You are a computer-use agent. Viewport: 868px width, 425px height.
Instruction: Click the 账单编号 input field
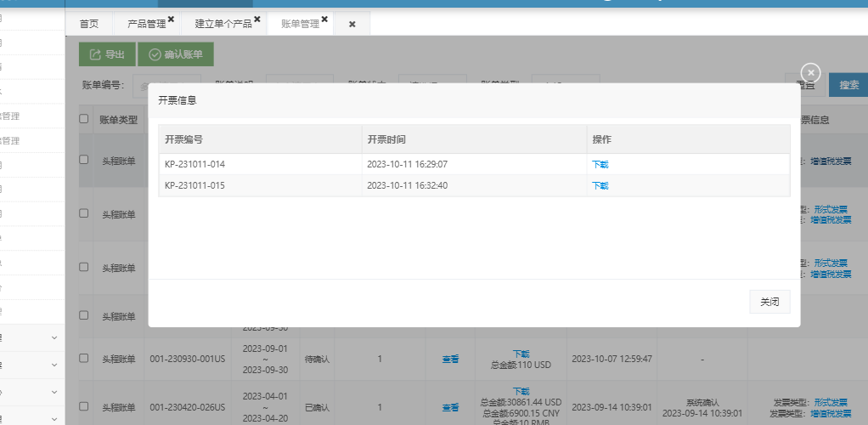click(166, 85)
